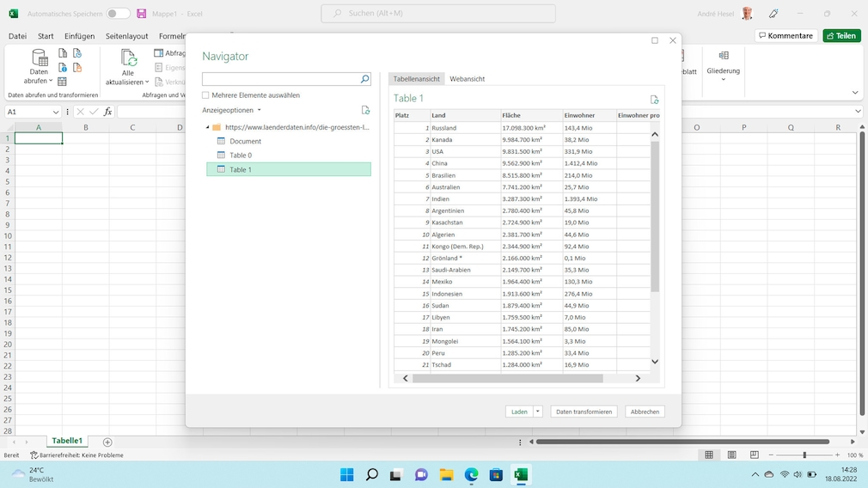Collapse the laenderdaten.info URL tree node

pyautogui.click(x=207, y=127)
